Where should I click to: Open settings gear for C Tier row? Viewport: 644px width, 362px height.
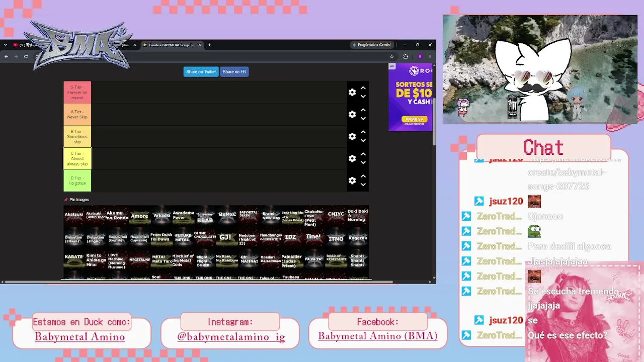pos(352,158)
